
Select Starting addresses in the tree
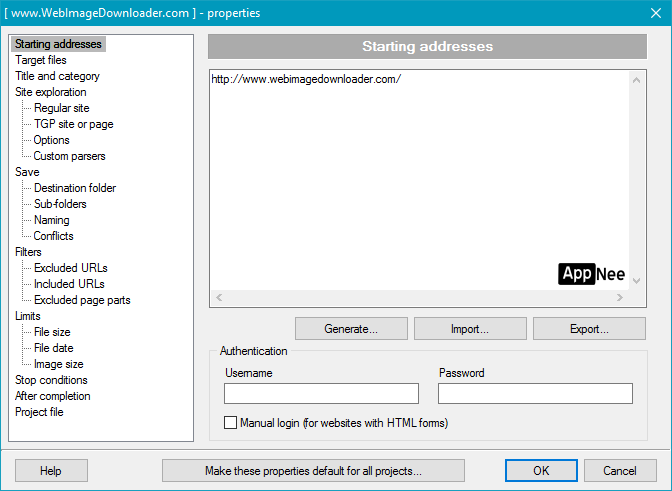click(x=58, y=44)
